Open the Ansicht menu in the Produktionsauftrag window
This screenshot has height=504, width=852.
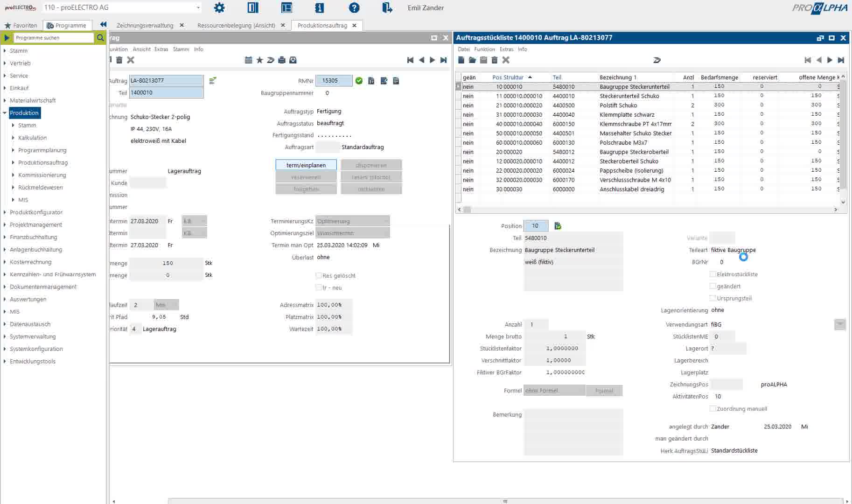[141, 49]
